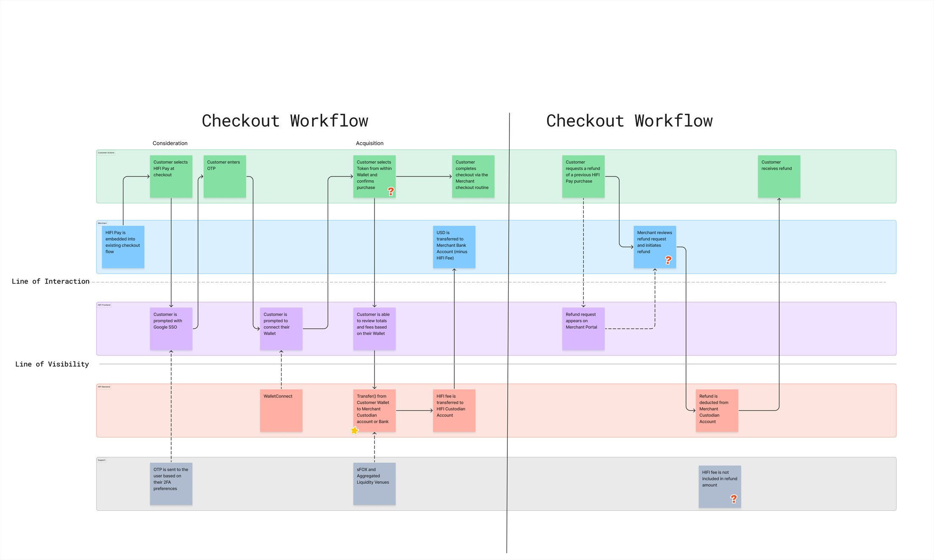Select the 'HIFI fee is transferred to HIFI Custodian Account' note

[454, 411]
